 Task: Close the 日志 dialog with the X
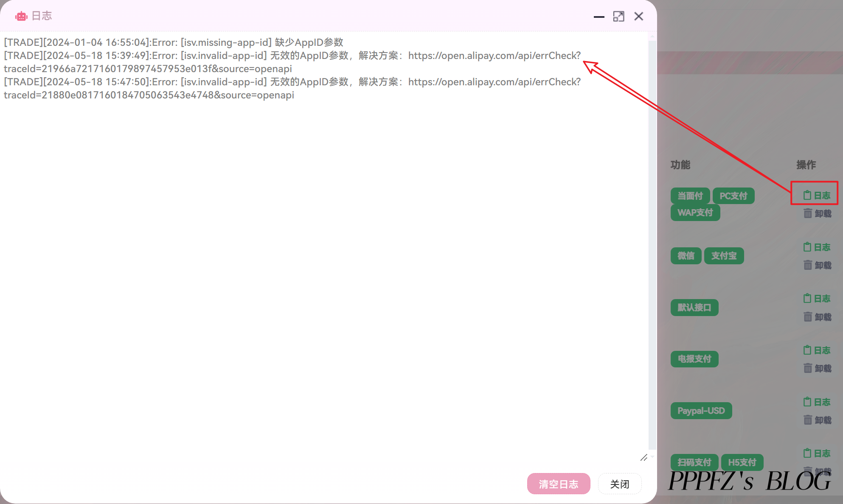[x=638, y=17]
